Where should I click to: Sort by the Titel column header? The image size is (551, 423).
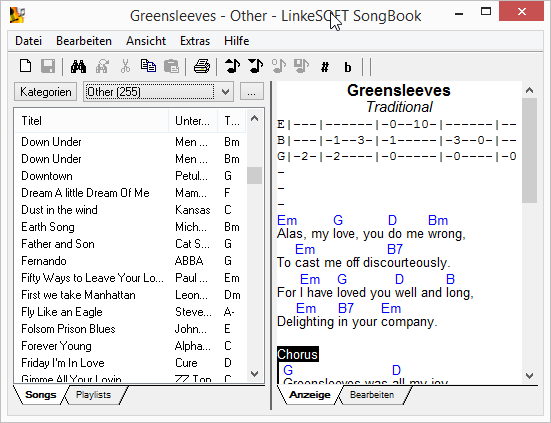click(91, 121)
